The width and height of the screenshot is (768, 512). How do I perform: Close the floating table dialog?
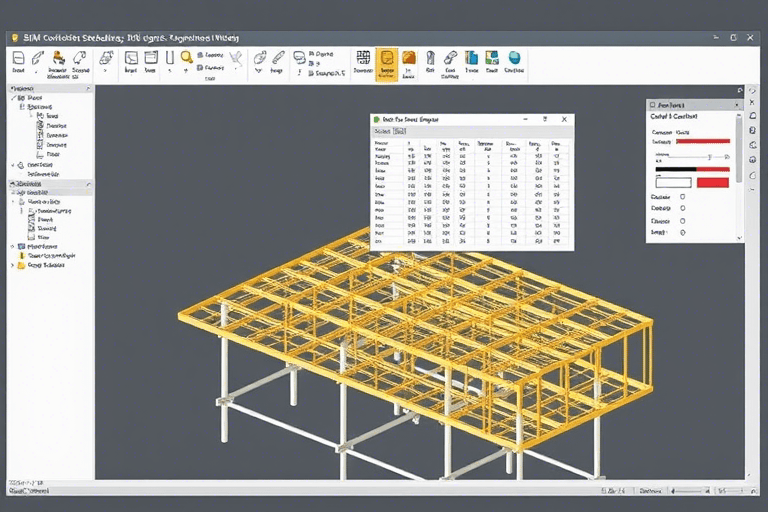pos(564,119)
